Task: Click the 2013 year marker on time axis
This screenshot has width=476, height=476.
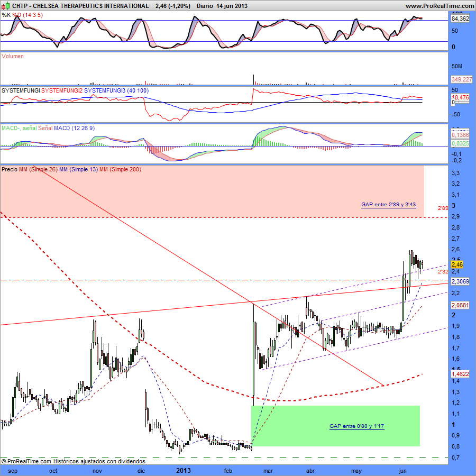Action: pyautogui.click(x=184, y=471)
